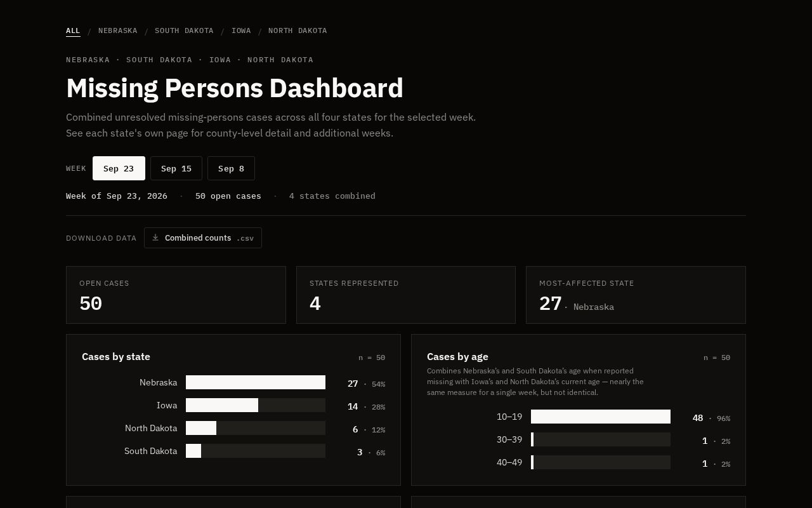The width and height of the screenshot is (812, 508).
Task: Select the North Dakota bar in state chart
Action: pos(256,428)
